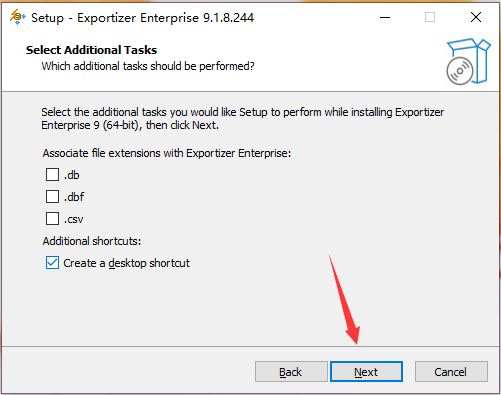This screenshot has height=395, width=501.
Task: Click the Create a desktop shortcut label
Action: pos(126,263)
